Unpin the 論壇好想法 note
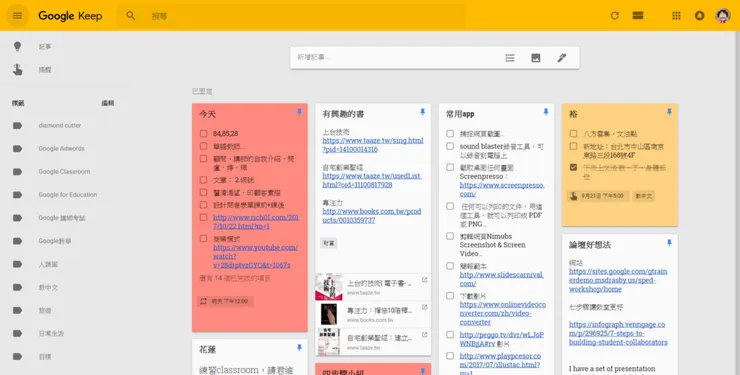 [x=669, y=243]
